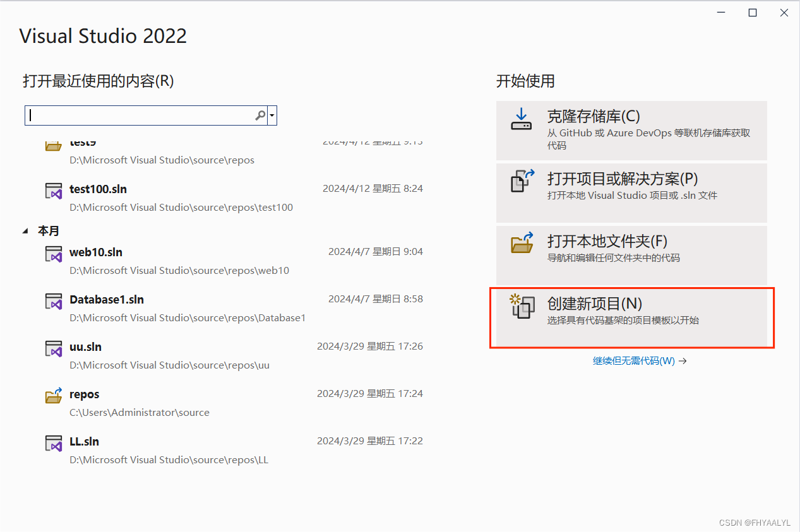
Task: Click the create new project icon
Action: (x=522, y=305)
